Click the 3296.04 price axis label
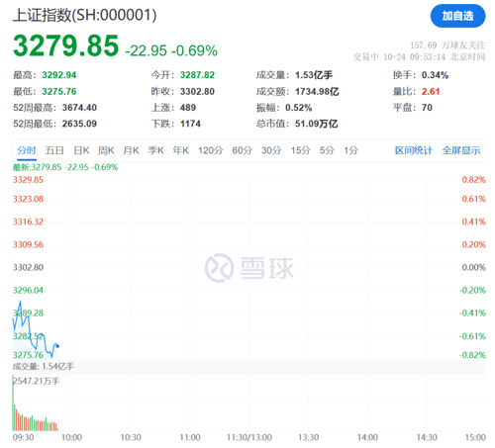 [x=28, y=291]
